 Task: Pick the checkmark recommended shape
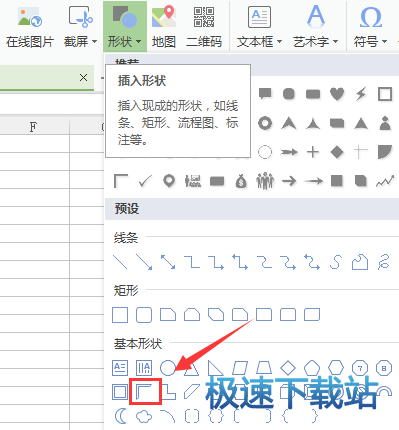[x=145, y=181]
